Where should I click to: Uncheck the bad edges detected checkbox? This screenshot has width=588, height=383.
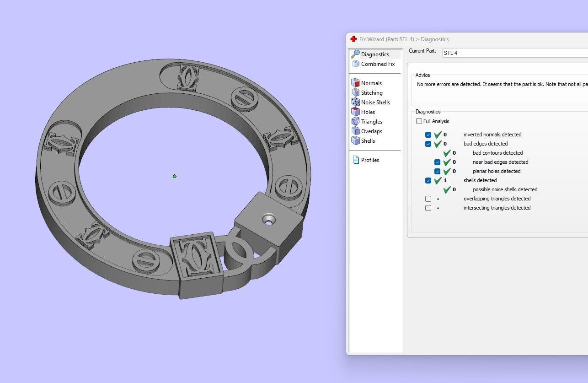point(428,144)
